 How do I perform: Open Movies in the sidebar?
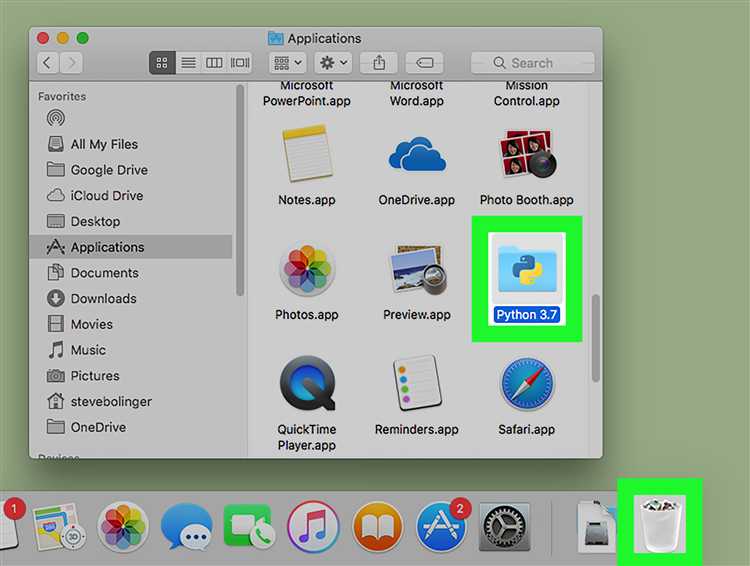pyautogui.click(x=131, y=324)
